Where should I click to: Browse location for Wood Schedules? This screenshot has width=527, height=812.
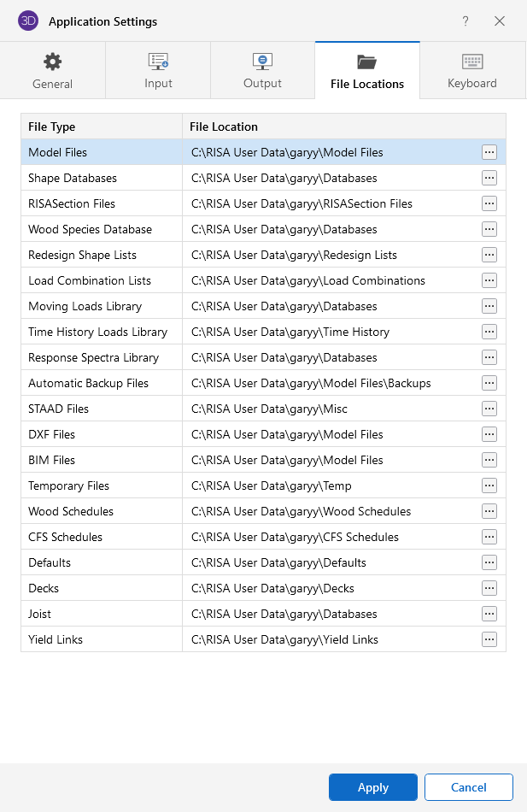(489, 511)
